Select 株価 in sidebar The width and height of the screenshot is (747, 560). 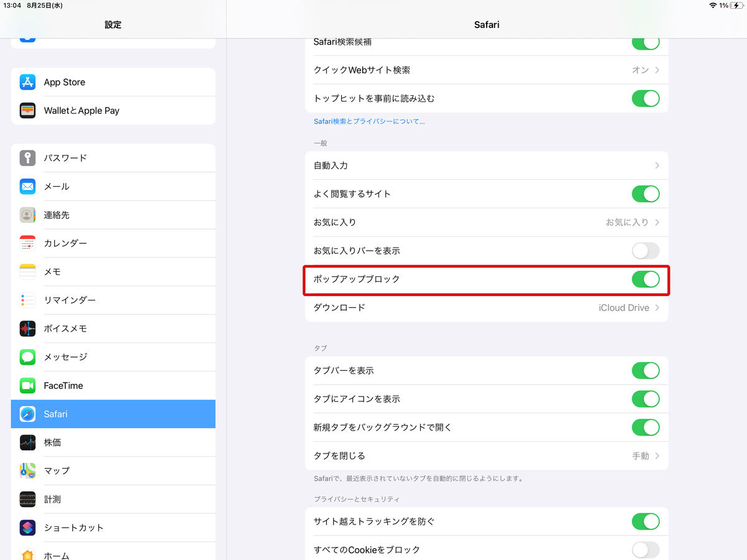point(113,442)
